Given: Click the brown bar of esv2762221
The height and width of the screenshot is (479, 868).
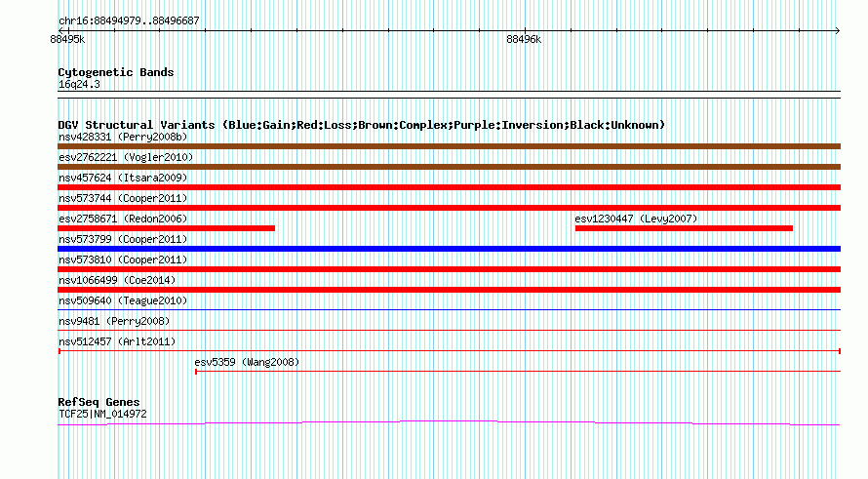Looking at the screenshot, I should pos(449,167).
